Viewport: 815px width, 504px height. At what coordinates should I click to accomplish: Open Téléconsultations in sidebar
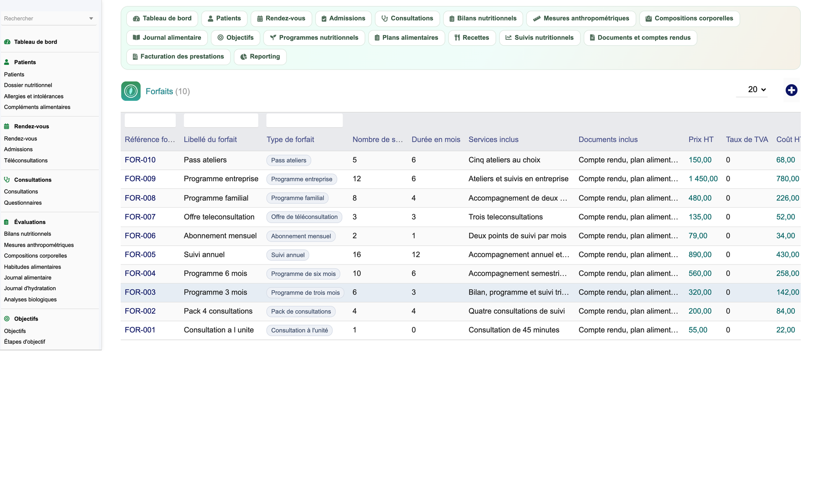26,160
